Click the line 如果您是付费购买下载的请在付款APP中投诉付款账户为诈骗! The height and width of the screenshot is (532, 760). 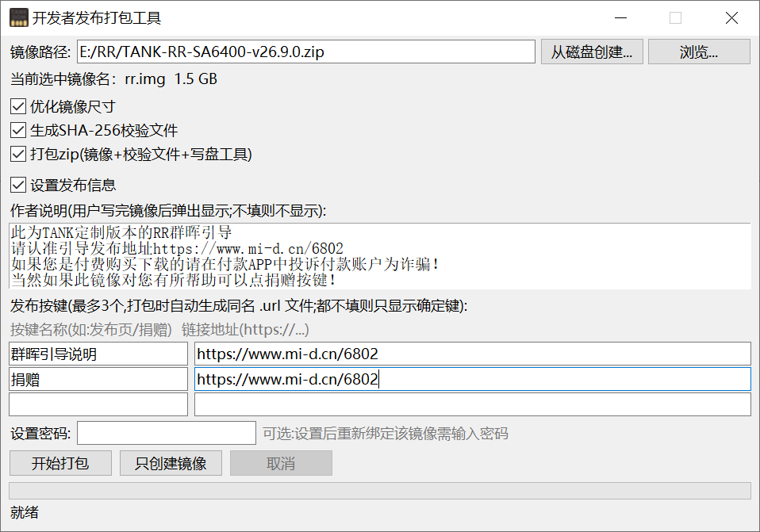(225, 265)
